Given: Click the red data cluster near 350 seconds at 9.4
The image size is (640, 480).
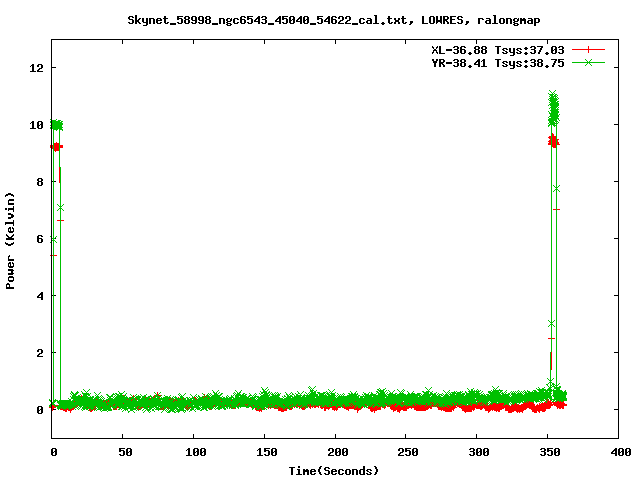Looking at the screenshot, I should click(x=553, y=141).
